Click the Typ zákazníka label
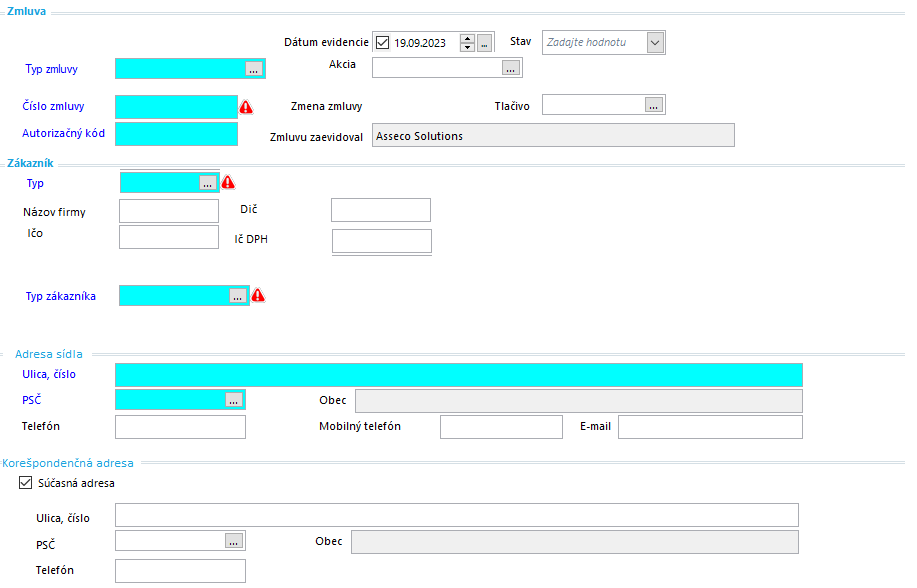Viewport: 917px width, 588px height. pyautogui.click(x=61, y=296)
